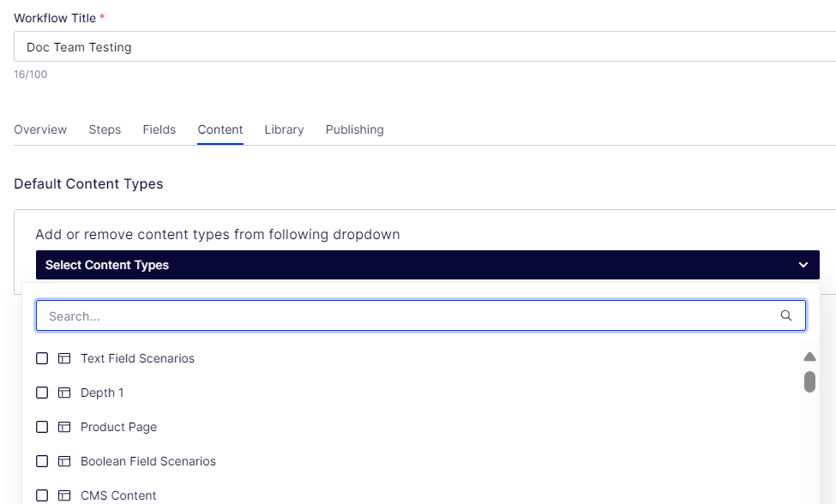Click the dropdown chevron arrow
The height and width of the screenshot is (504, 836).
(x=803, y=265)
